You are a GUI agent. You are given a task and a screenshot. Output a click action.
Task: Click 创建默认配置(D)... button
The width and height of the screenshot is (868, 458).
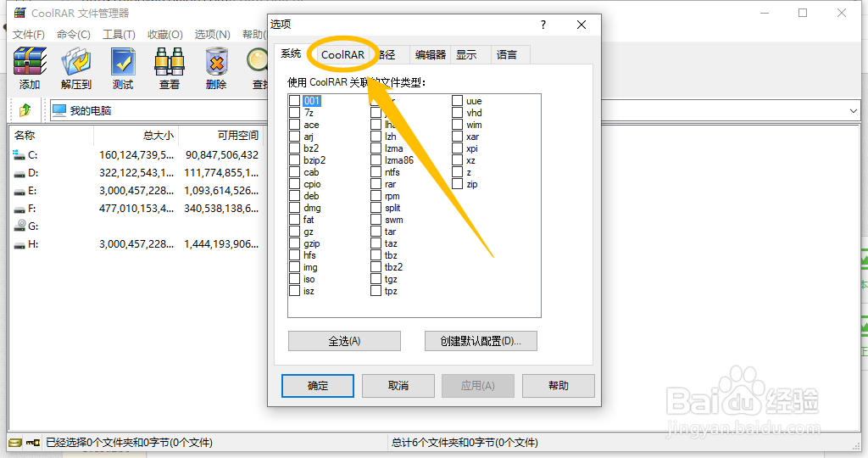[481, 341]
